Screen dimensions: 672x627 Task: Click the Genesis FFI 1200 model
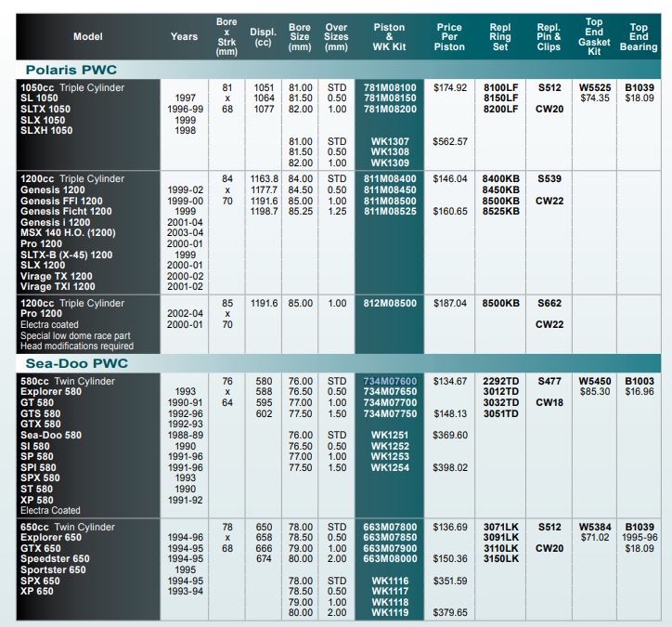click(61, 201)
